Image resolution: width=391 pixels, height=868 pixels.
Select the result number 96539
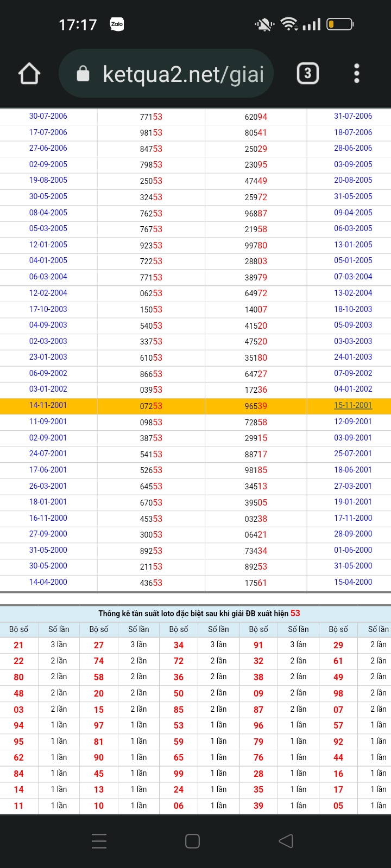coord(256,406)
